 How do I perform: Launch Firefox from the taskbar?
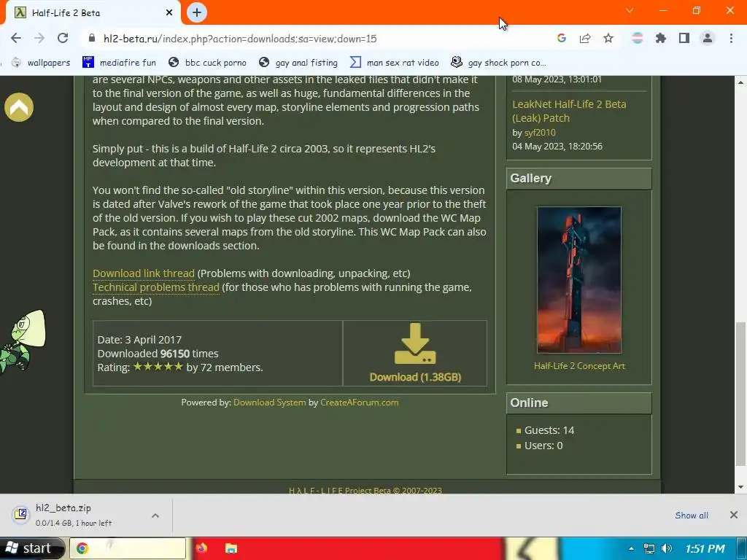point(201,548)
